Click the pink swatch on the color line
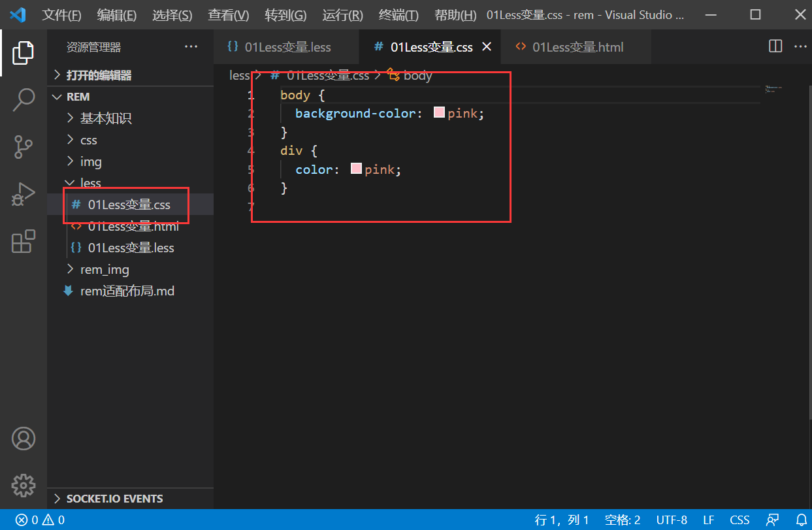 click(x=356, y=169)
